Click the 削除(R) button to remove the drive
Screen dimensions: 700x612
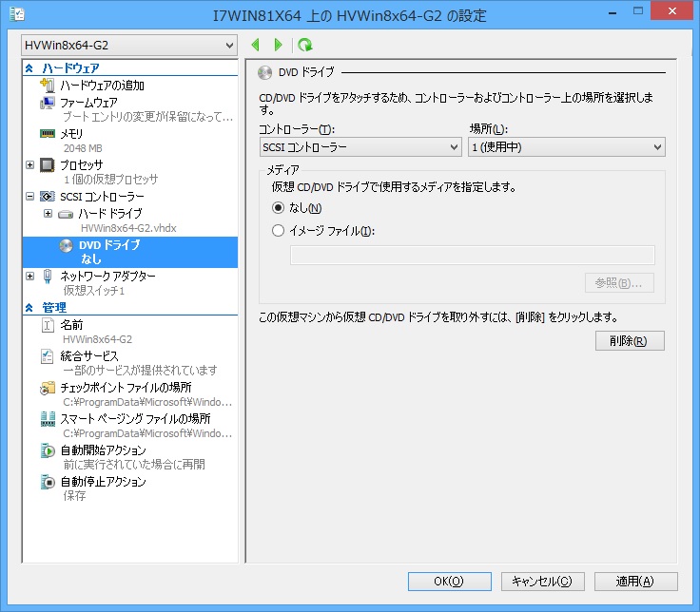[x=630, y=341]
